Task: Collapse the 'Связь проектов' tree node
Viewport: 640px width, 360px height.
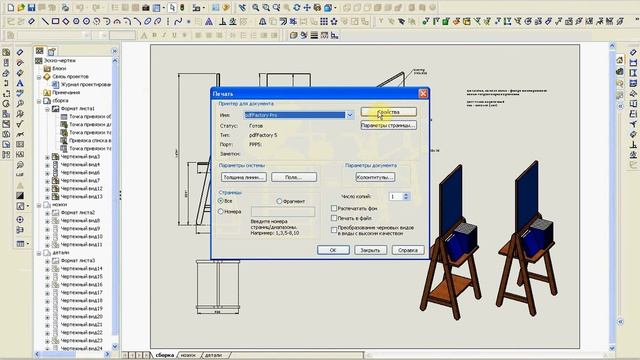Action: (x=39, y=77)
